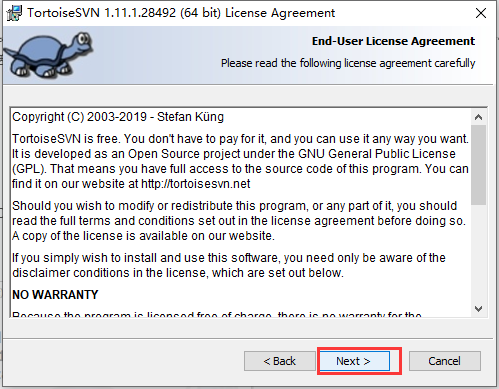Click the window title 'TortoiseSVN 1.11.1.28492 (64 bit) License Agreement'
Viewport: 499px width, 389px height.
tap(181, 13)
